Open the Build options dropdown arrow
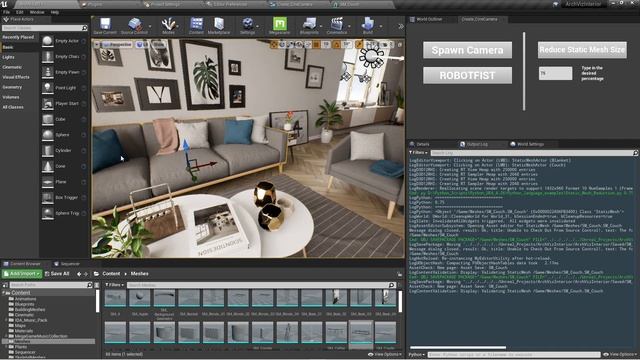 [381, 26]
